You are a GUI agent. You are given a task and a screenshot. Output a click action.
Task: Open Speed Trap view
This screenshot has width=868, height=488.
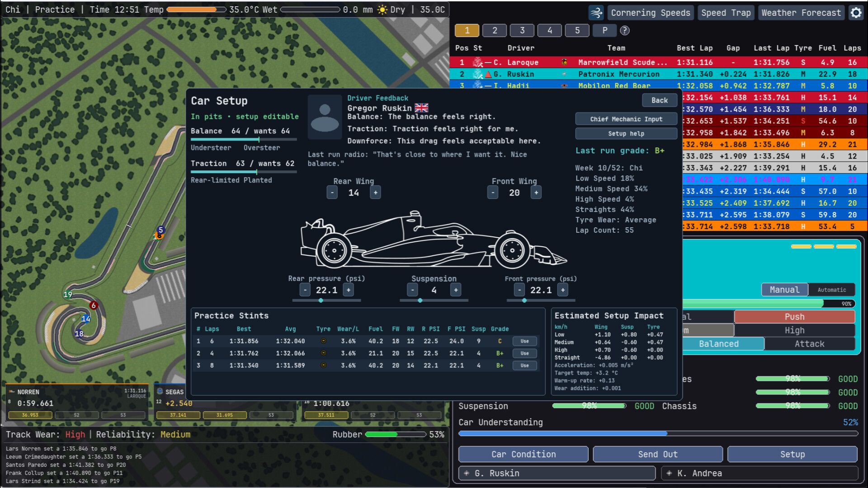pos(726,13)
